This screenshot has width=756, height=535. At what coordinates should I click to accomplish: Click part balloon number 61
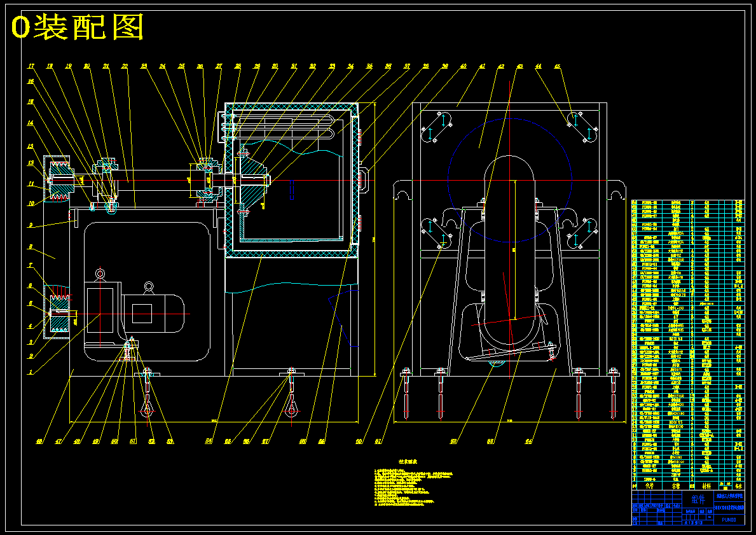[378, 441]
